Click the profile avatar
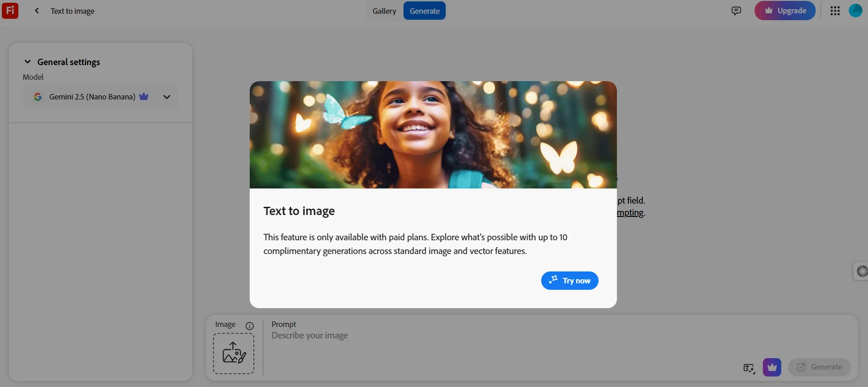 pyautogui.click(x=855, y=11)
